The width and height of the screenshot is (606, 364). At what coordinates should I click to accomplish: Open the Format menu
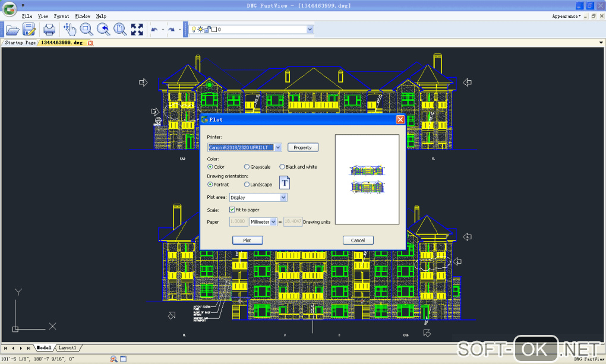point(61,16)
